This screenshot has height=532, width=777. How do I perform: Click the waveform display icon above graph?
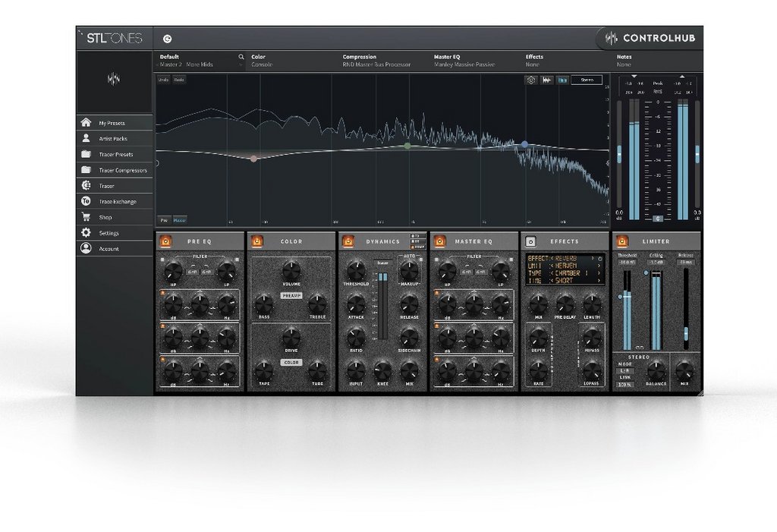pos(546,80)
